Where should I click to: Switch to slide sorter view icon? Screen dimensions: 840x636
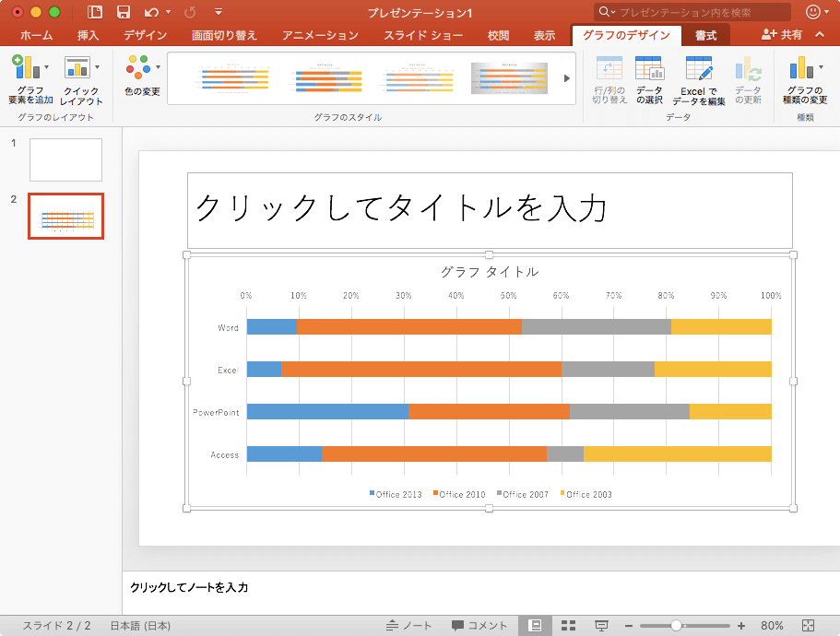click(x=568, y=625)
